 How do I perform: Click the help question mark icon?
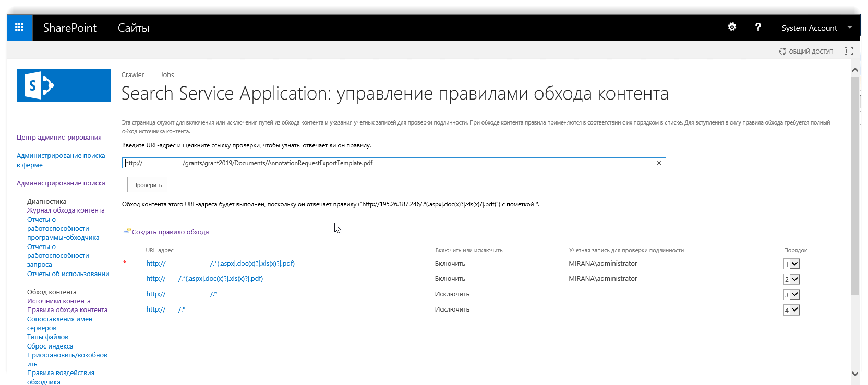click(758, 27)
